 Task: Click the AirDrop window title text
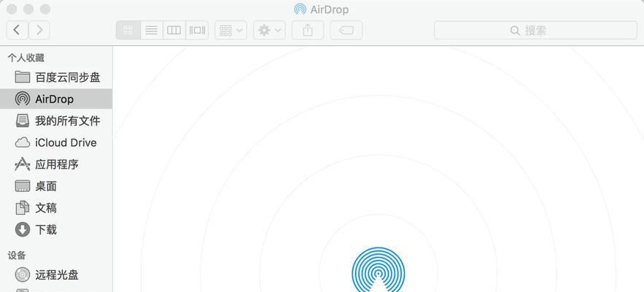[x=330, y=9]
